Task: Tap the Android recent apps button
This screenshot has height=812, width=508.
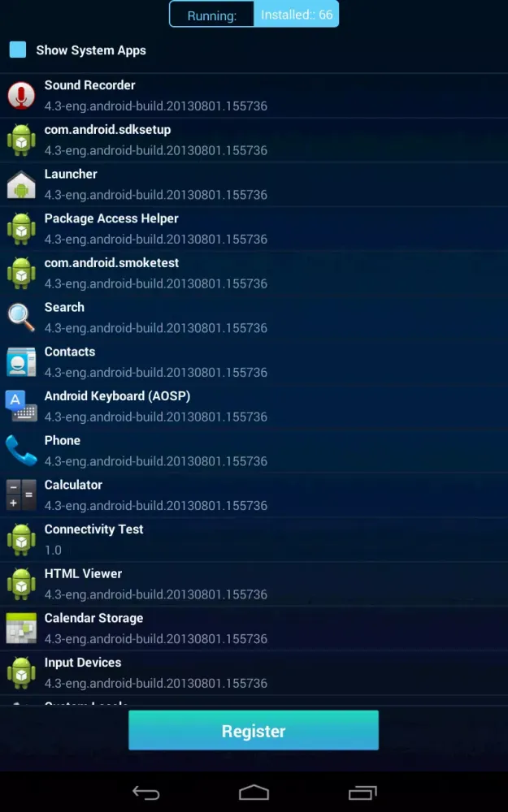Action: tap(363, 793)
